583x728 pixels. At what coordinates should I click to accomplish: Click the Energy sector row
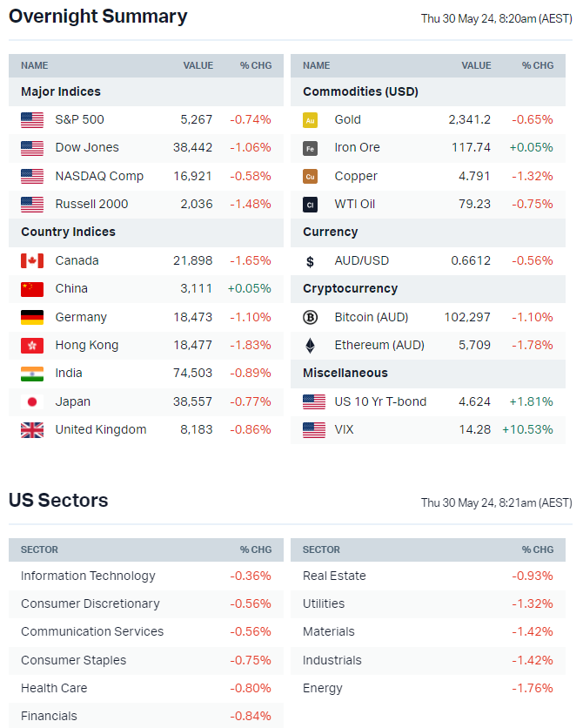(x=323, y=688)
